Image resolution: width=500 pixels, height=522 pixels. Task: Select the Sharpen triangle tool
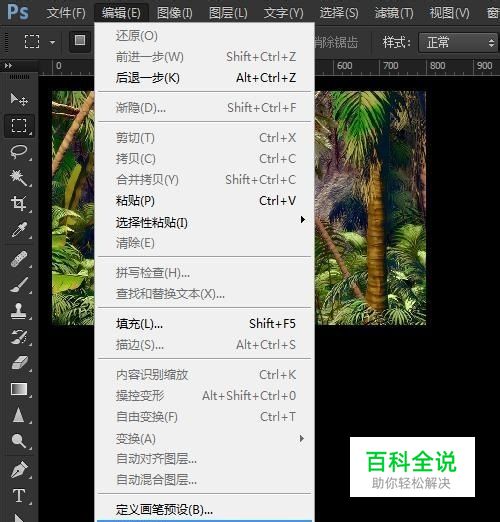click(x=19, y=415)
